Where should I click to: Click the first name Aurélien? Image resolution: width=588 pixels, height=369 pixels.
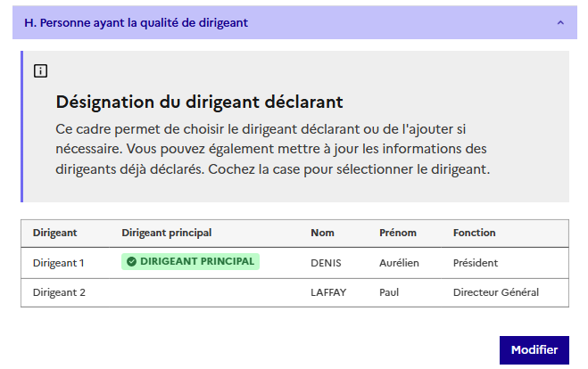(x=399, y=263)
